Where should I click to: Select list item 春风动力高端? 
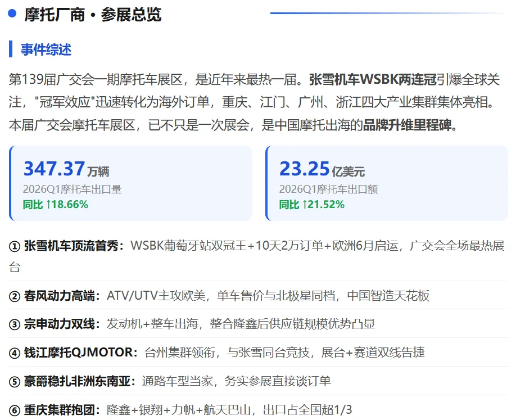click(x=259, y=296)
